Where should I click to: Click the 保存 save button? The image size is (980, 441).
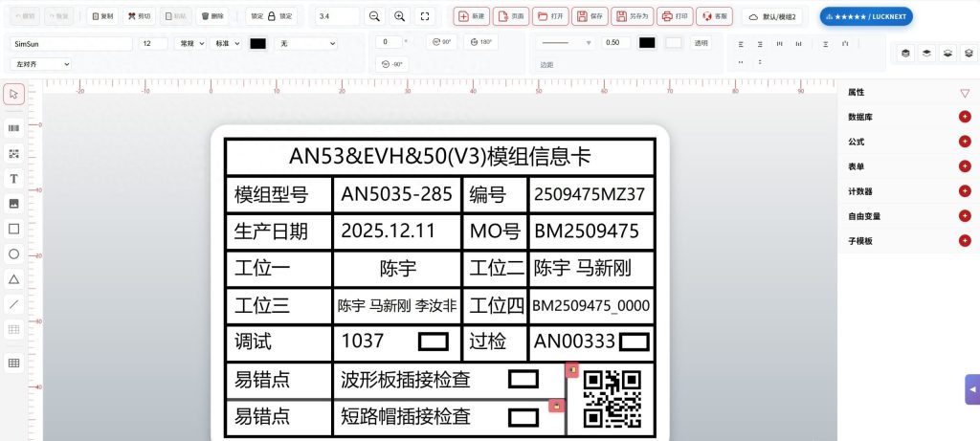590,16
